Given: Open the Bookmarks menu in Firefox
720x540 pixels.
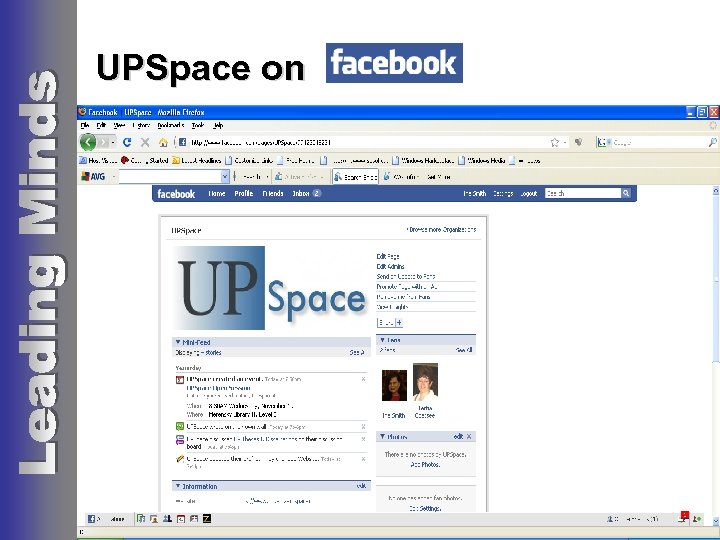Looking at the screenshot, I should point(171,125).
